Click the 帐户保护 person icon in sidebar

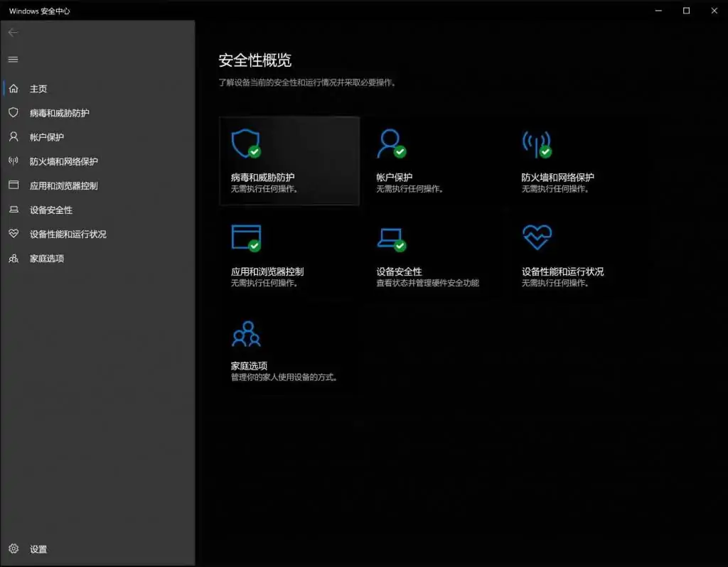click(13, 136)
